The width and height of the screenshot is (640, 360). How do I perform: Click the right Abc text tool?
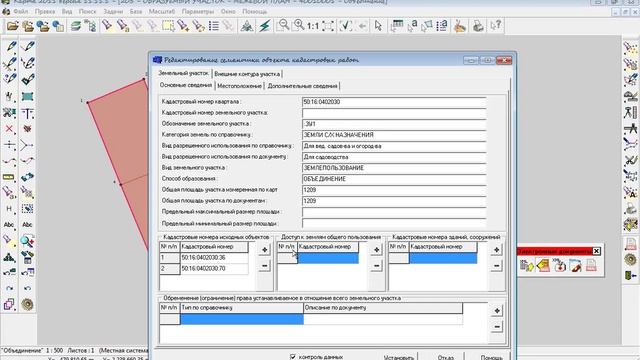point(27,225)
